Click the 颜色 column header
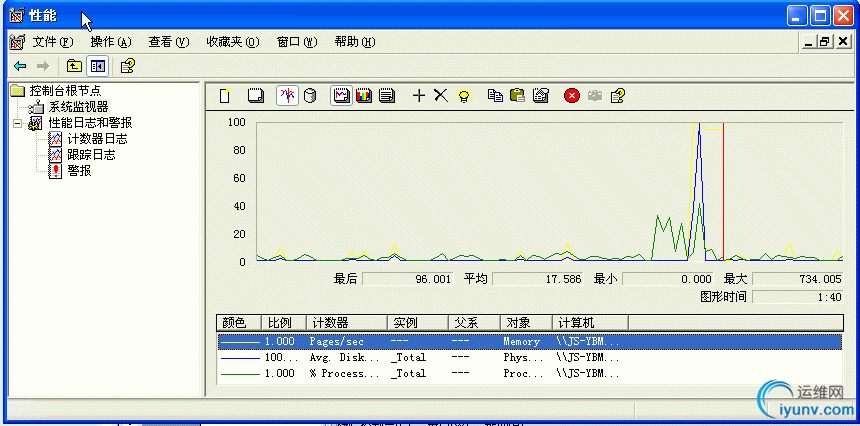This screenshot has height=426, width=860. [x=239, y=322]
